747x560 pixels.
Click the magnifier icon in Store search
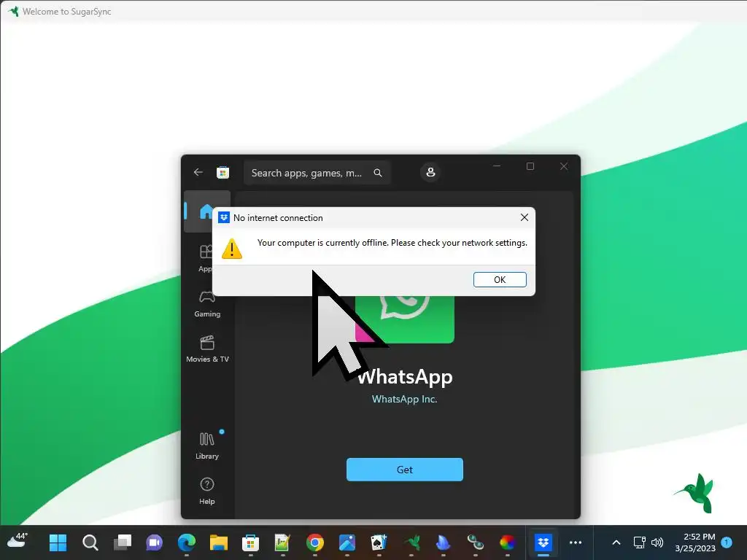pos(378,173)
